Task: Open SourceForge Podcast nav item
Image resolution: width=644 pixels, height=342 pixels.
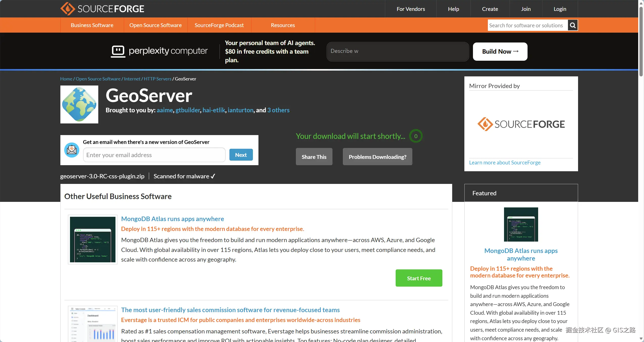Action: pyautogui.click(x=219, y=25)
